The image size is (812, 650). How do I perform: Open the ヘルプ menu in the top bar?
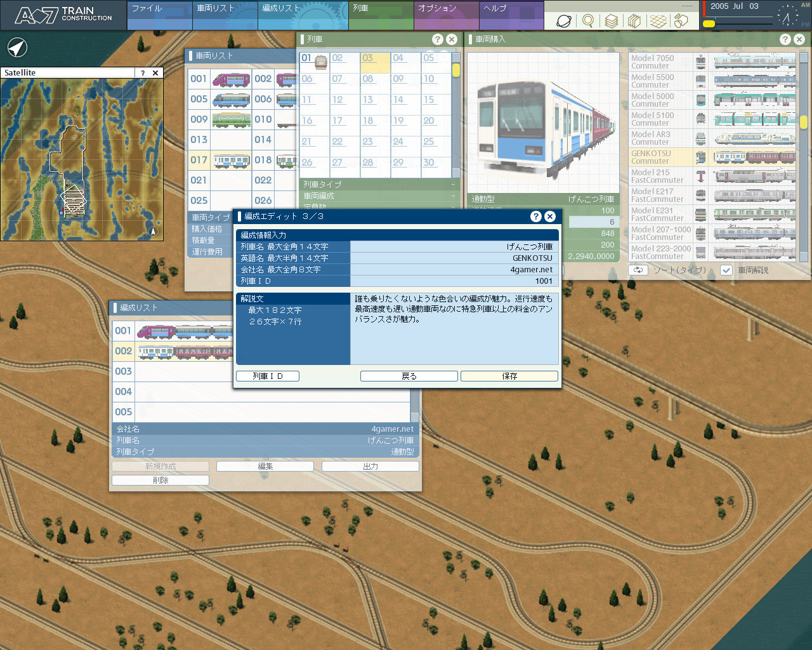pos(511,15)
